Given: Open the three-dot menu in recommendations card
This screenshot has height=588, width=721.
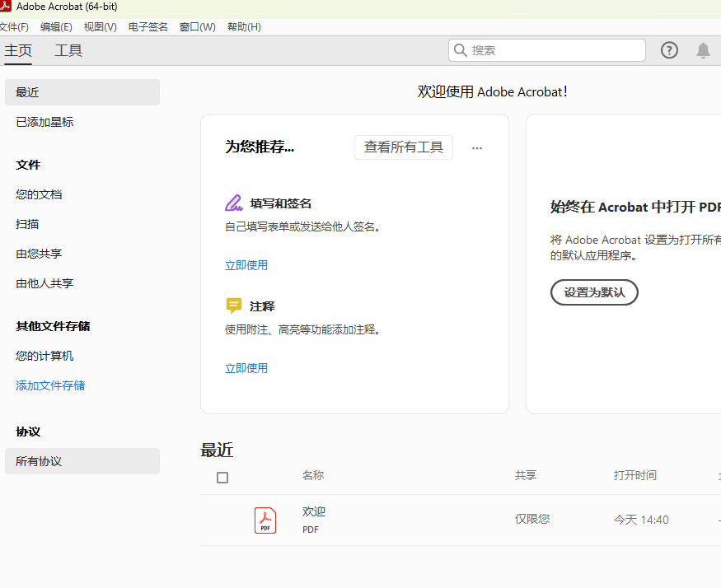Looking at the screenshot, I should point(477,148).
